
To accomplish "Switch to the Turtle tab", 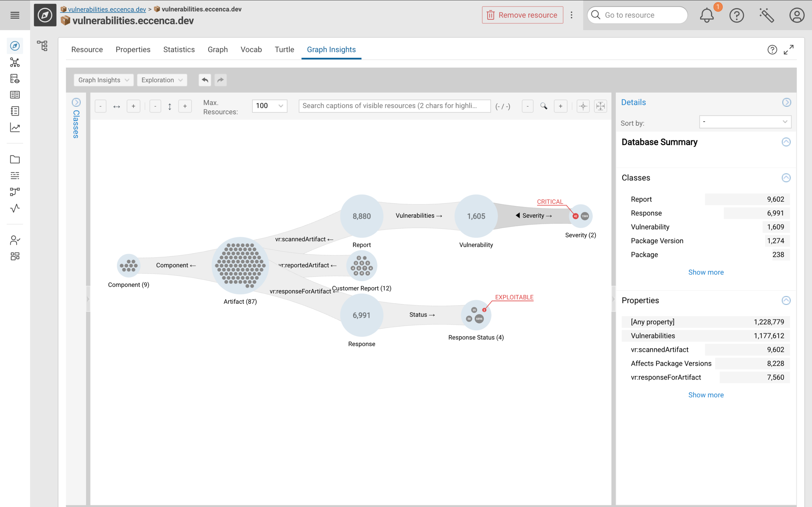I will tap(284, 49).
